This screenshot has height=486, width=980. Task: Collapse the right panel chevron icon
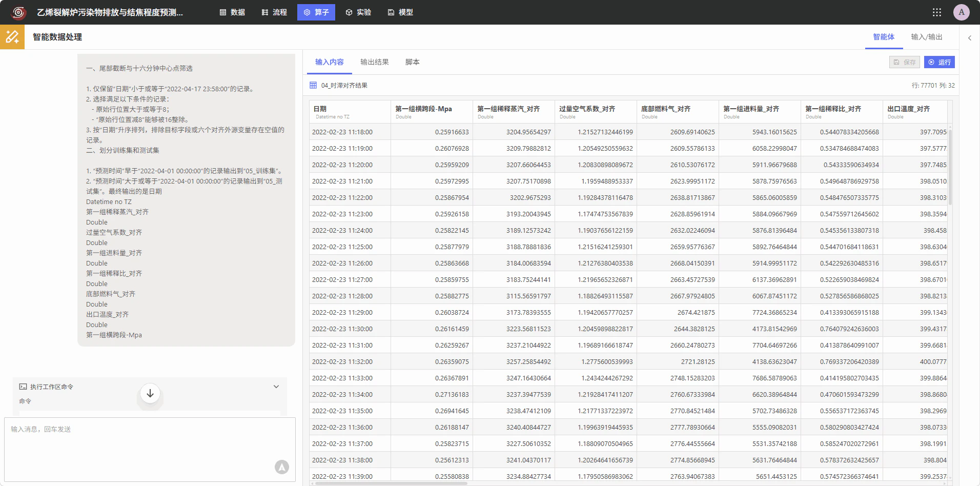point(970,37)
